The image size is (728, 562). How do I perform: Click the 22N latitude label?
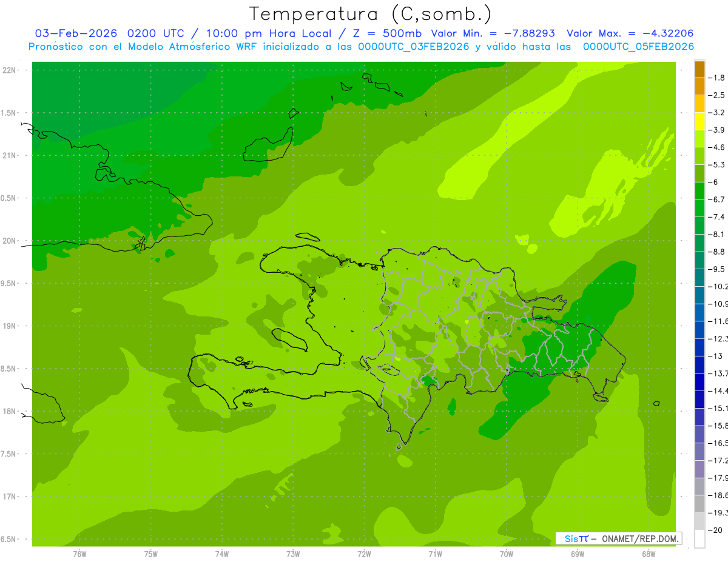(10, 70)
